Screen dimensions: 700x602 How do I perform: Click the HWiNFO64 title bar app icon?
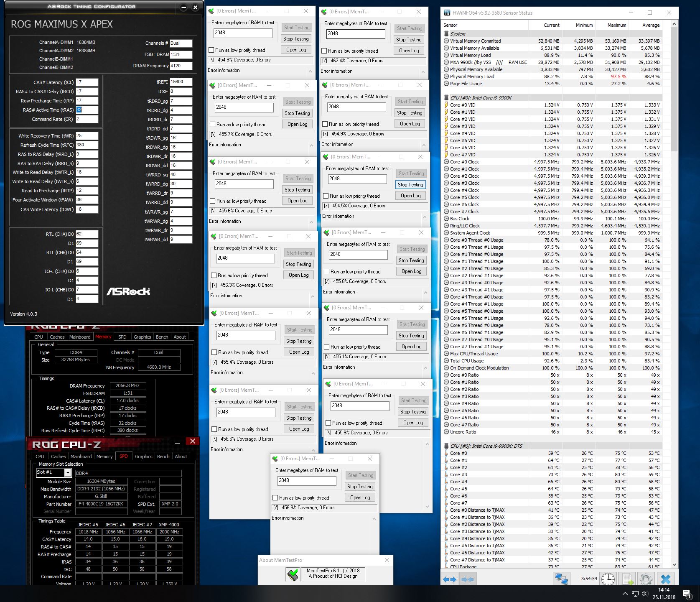pos(447,13)
